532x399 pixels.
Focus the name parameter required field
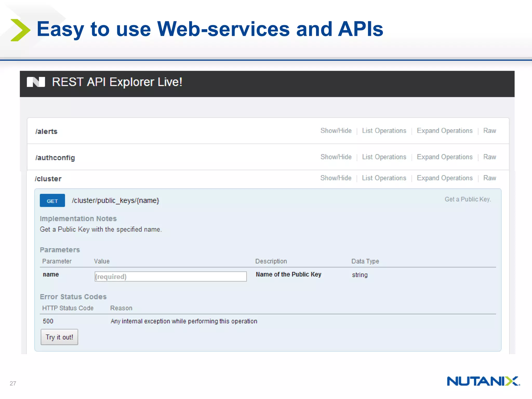tap(171, 276)
